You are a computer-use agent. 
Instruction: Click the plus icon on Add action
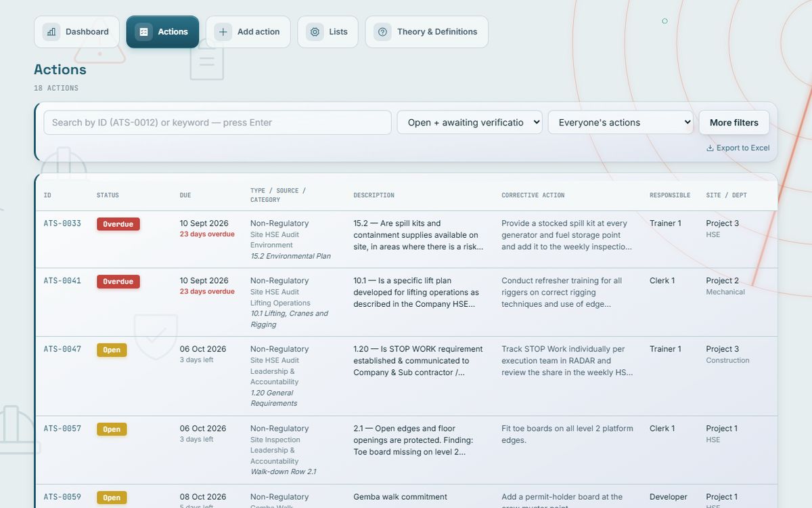click(x=223, y=32)
